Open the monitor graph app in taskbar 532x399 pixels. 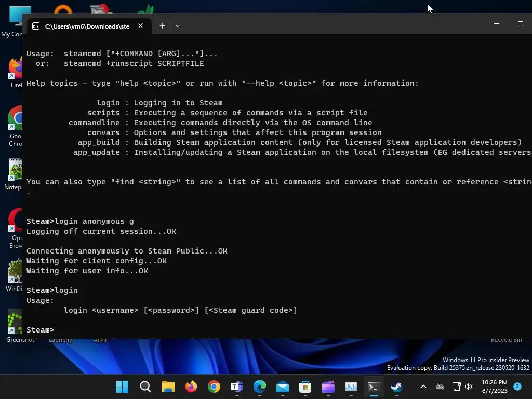[x=351, y=387]
